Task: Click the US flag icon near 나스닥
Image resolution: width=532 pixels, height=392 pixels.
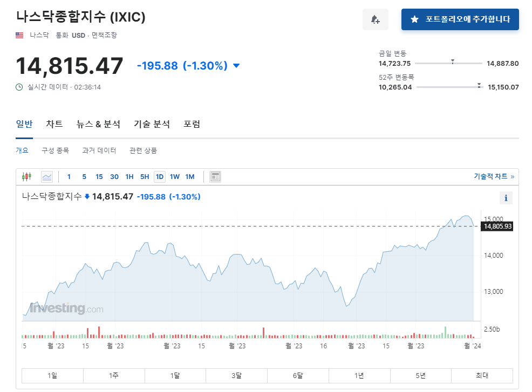Action: coord(19,36)
